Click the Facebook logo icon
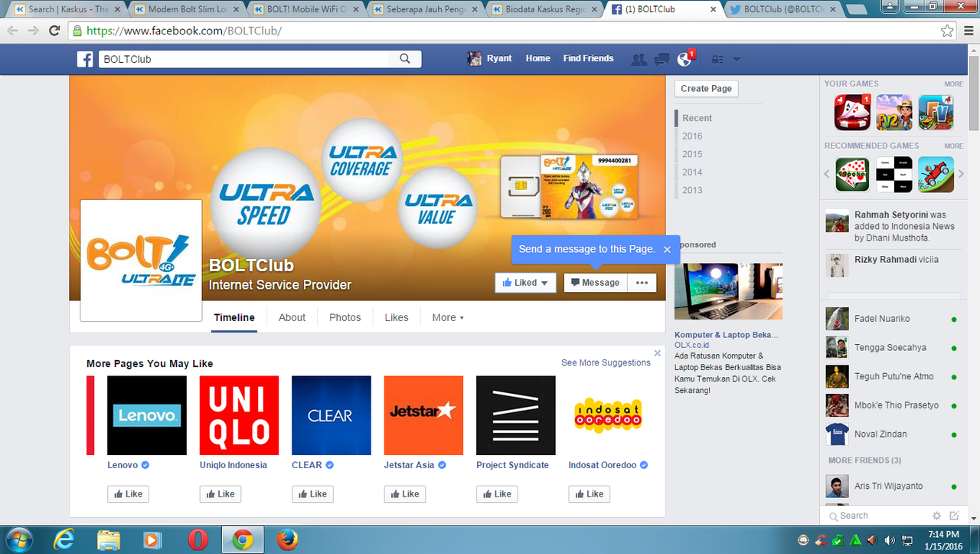The image size is (980, 554). (x=85, y=59)
